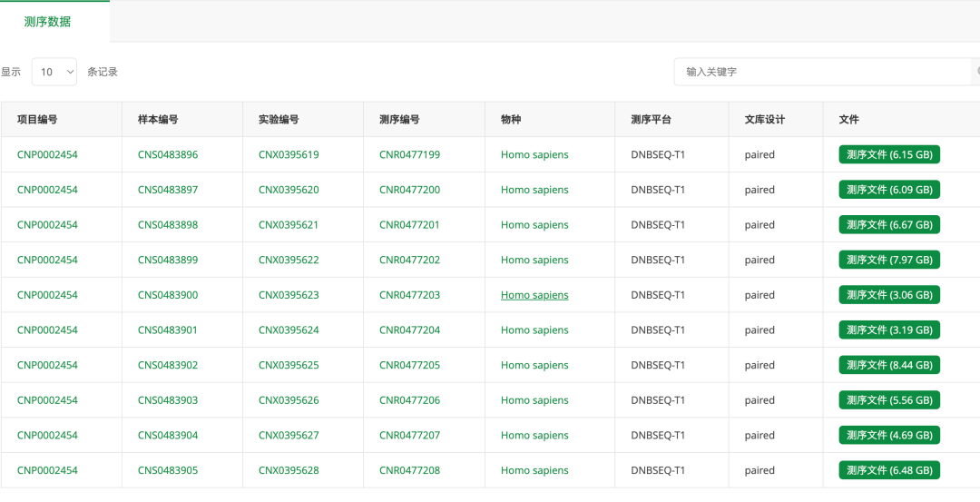This screenshot has height=502, width=980.
Task: Download 测序文件 (6.15 GB)
Action: pyautogui.click(x=889, y=154)
